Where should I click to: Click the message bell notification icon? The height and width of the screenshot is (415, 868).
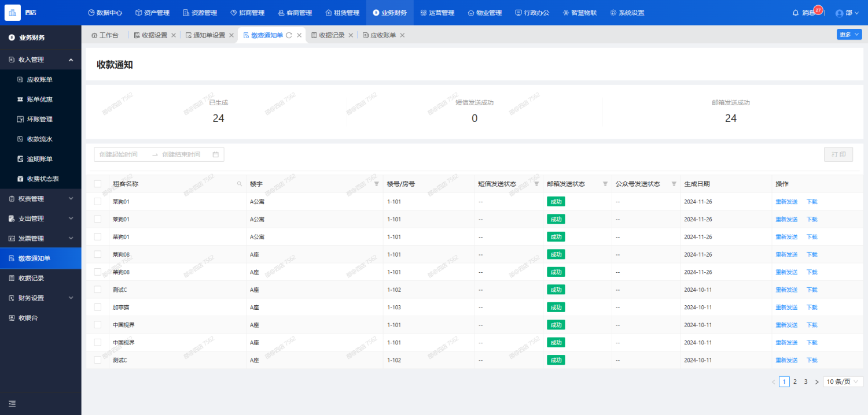[796, 13]
